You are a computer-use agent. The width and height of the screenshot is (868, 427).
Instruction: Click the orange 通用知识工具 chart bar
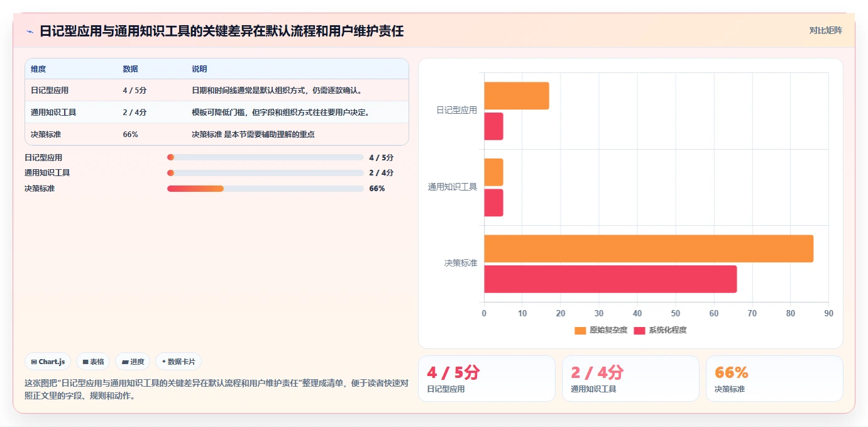click(493, 172)
